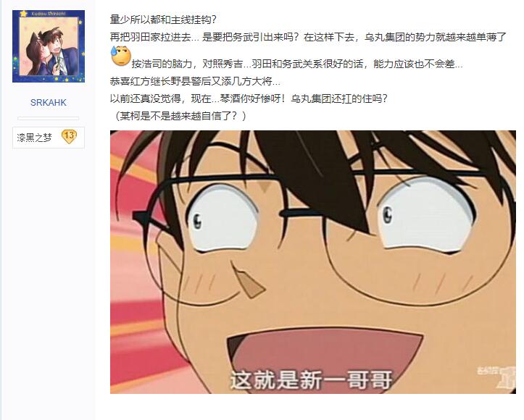Click the level 13 diamond badge icon
Screen dimensions: 524x420
point(69,136)
